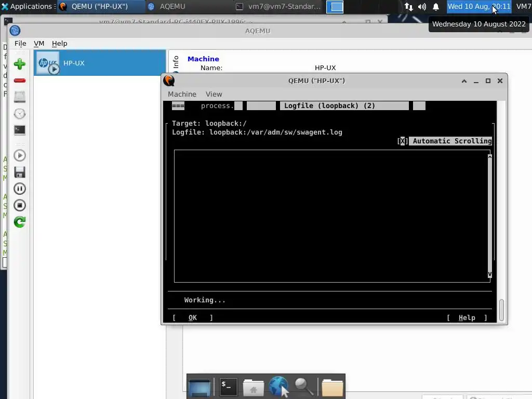The image size is (532, 399).
Task: Click the Logfile path swagent.log line
Action: point(257,132)
